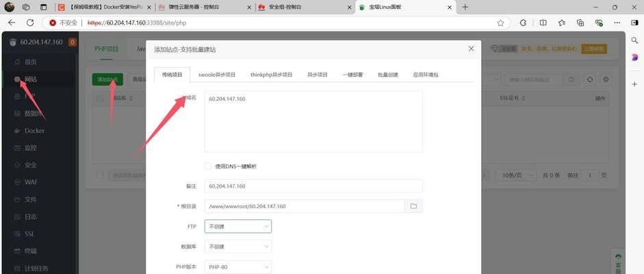Go back with browser back arrow
The image size is (644, 274).
12,23
